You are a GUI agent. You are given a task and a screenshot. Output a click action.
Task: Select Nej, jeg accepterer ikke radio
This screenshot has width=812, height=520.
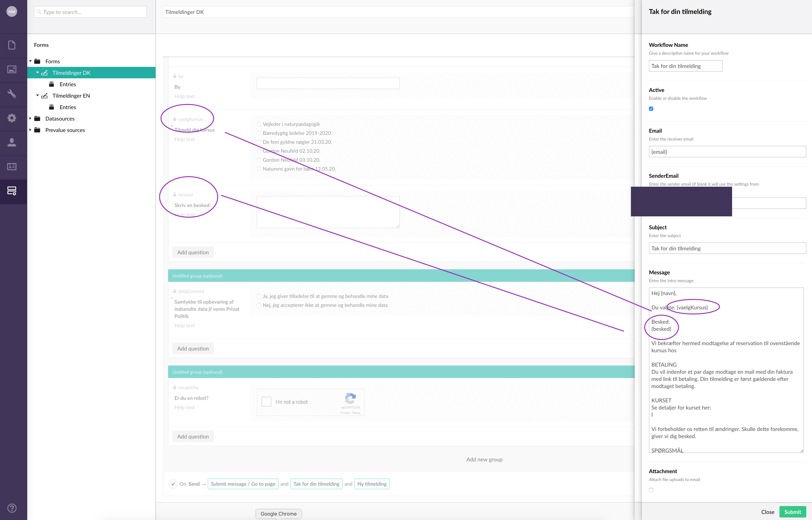pos(259,305)
